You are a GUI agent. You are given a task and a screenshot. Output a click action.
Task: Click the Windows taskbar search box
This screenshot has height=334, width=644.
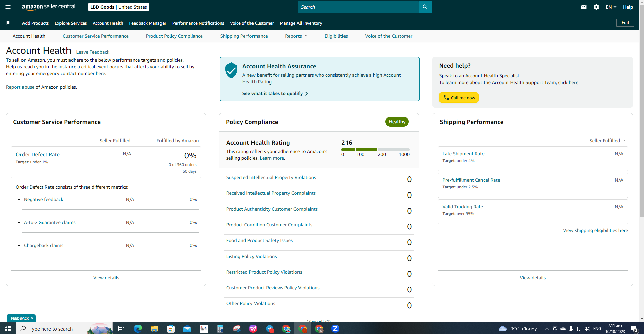64,329
